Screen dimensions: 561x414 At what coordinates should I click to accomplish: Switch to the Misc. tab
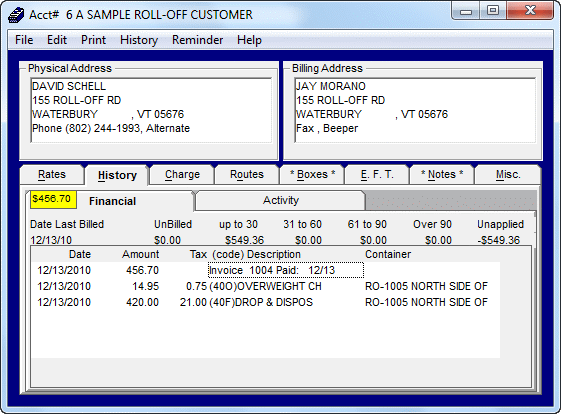click(x=508, y=175)
